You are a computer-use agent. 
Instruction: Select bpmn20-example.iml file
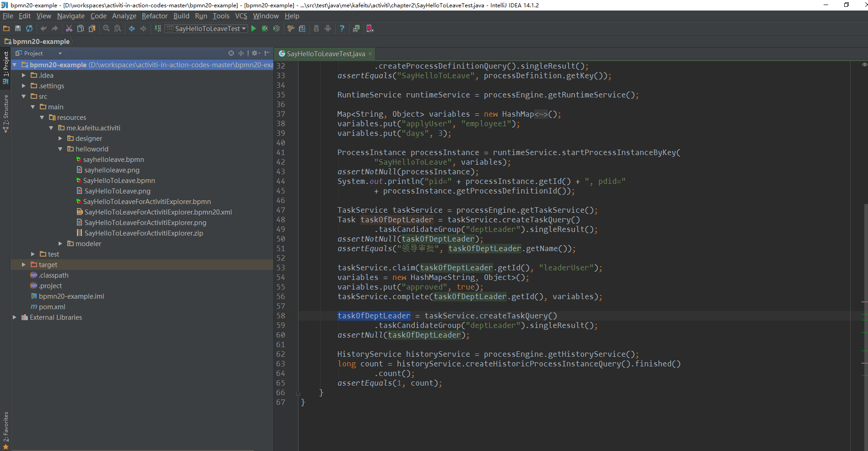pos(71,296)
